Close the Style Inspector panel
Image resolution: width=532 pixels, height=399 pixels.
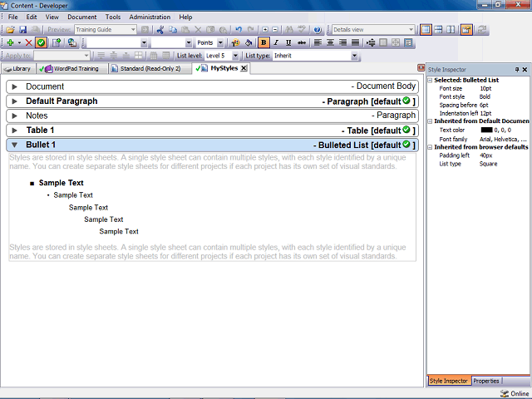click(x=525, y=70)
